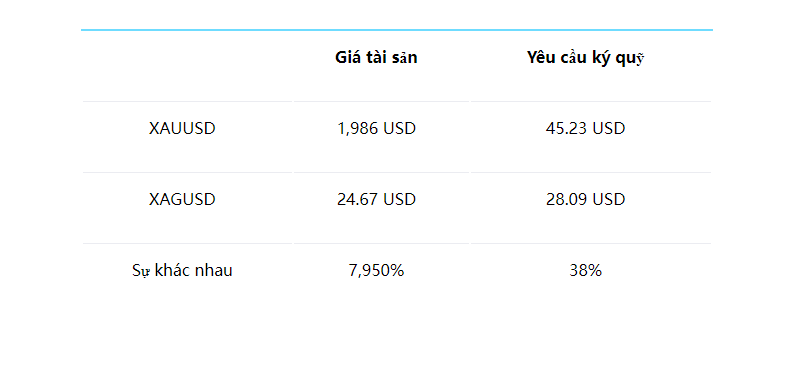Viewport: 807px width, 389px height.
Task: Click the number 1,986 in the gold row
Action: click(x=357, y=129)
